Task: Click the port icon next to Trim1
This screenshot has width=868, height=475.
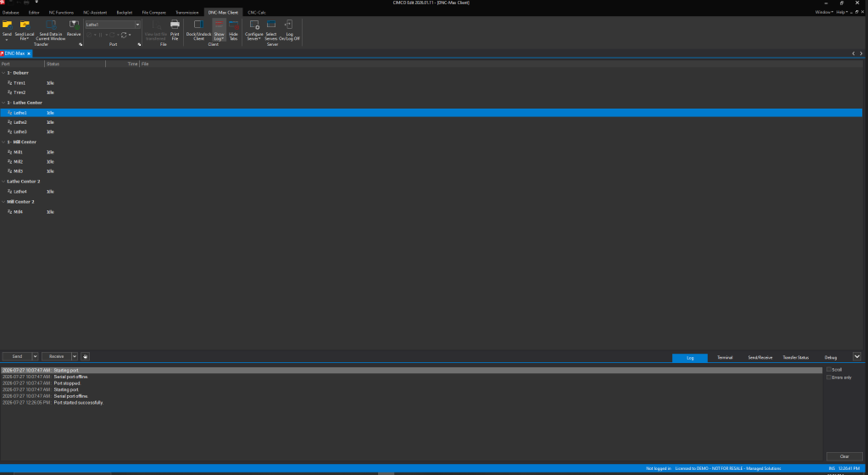Action: tap(9, 82)
